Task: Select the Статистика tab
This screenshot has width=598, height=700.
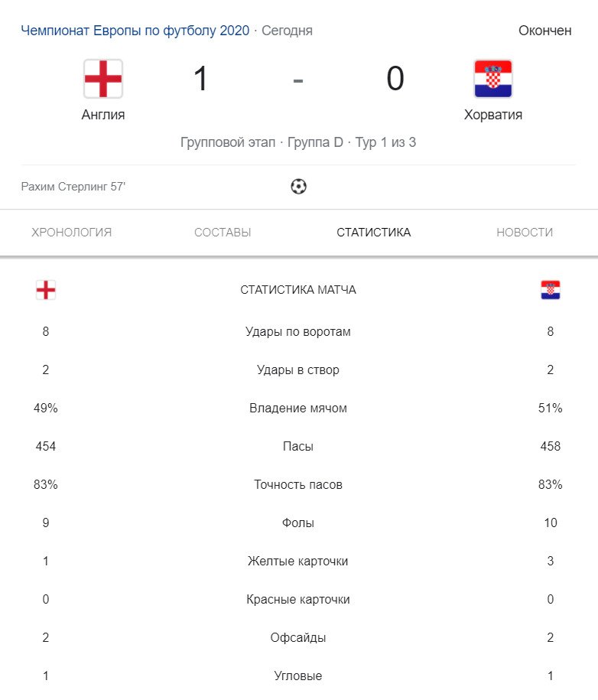Action: 373,233
